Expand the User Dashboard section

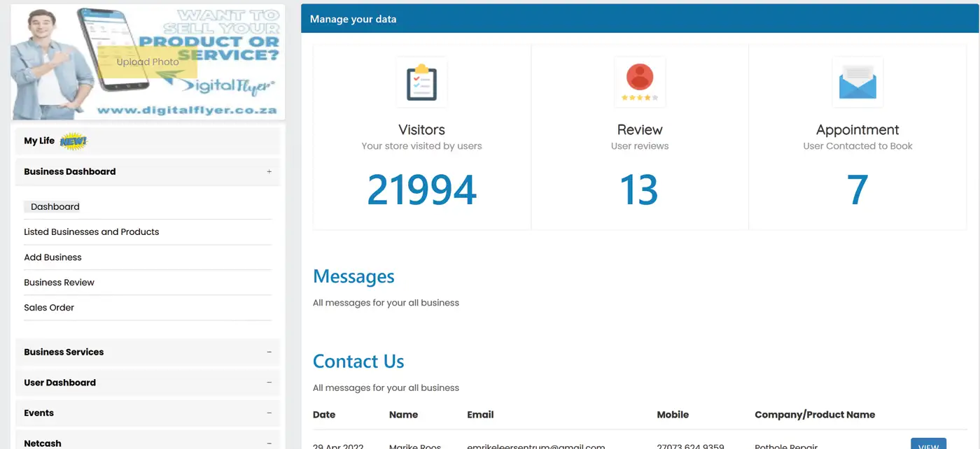tap(269, 383)
